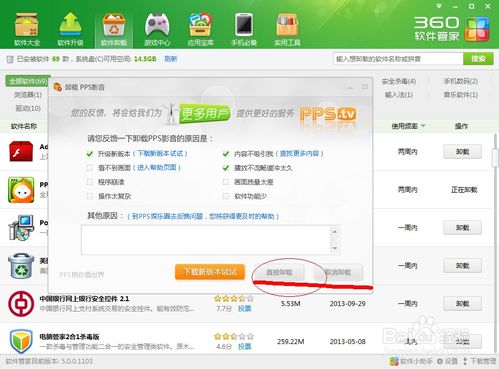Click the down arrow of the feedback box scrollbar
This screenshot has width=499, height=369.
tap(335, 248)
